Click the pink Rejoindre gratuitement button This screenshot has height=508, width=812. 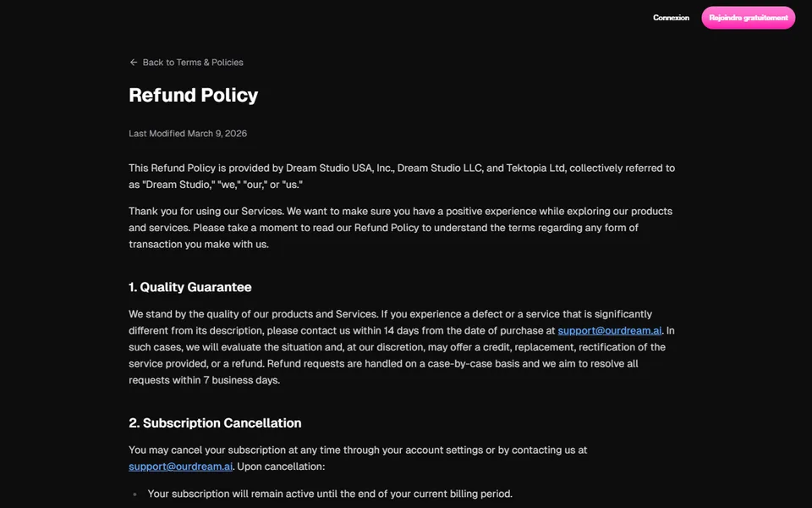749,18
